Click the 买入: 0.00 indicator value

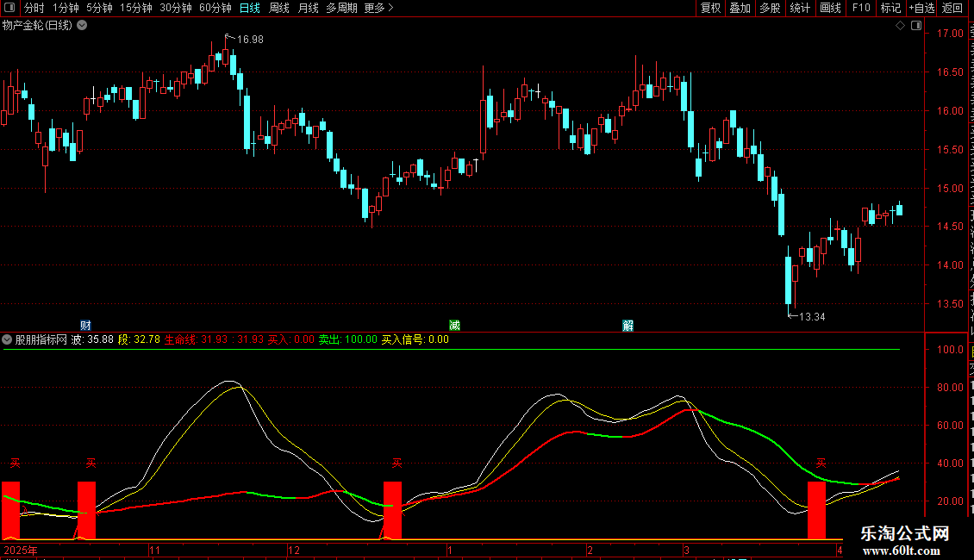tap(291, 339)
